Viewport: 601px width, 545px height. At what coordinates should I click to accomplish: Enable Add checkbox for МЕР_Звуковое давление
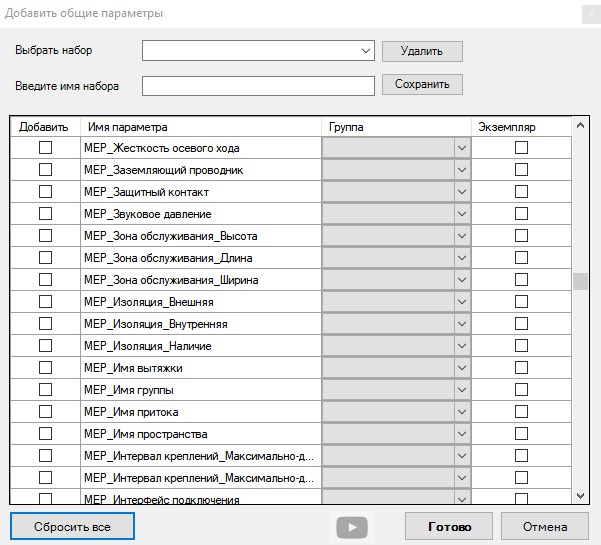45,214
